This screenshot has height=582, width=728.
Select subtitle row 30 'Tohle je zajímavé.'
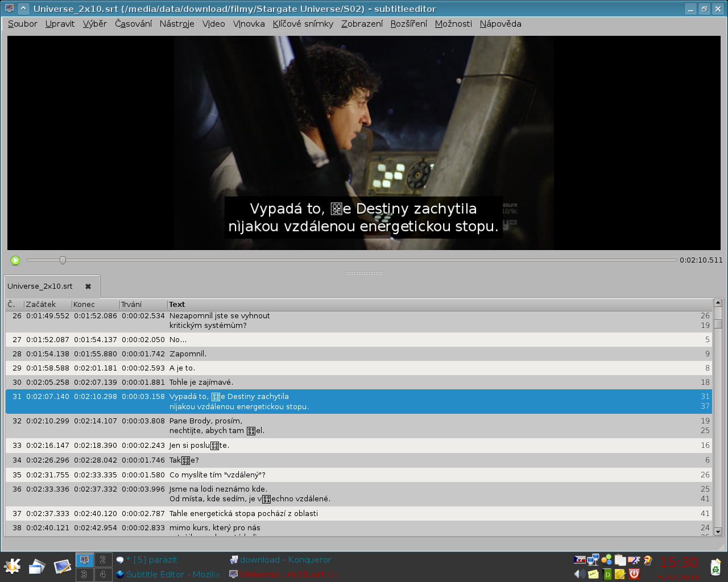click(358, 383)
